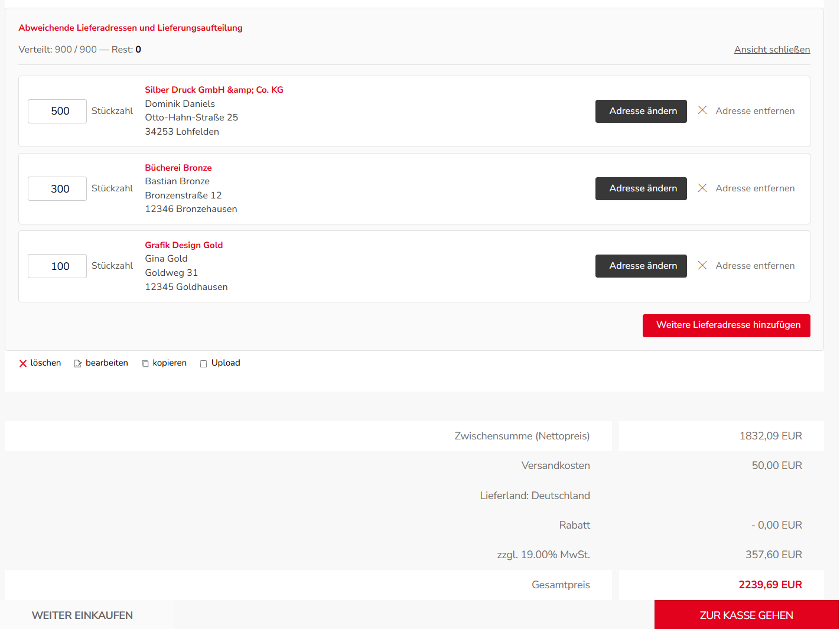Click the Upload icon
The width and height of the screenshot is (840, 629).
tap(204, 363)
